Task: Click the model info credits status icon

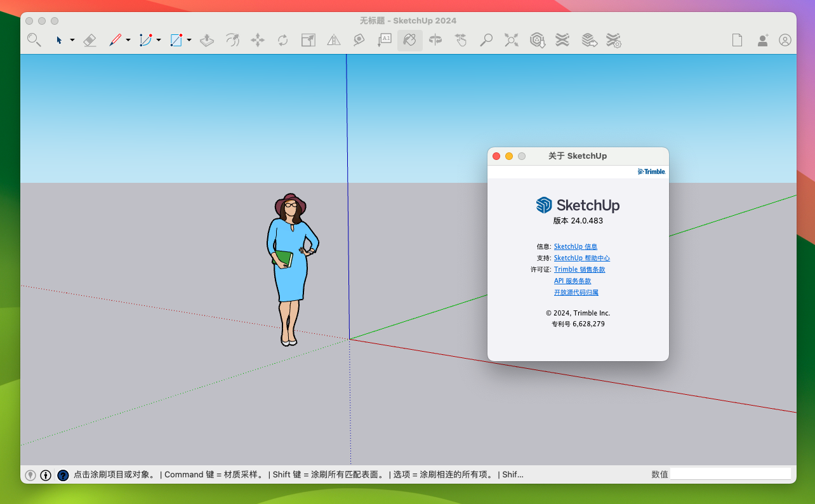Action: [46, 475]
